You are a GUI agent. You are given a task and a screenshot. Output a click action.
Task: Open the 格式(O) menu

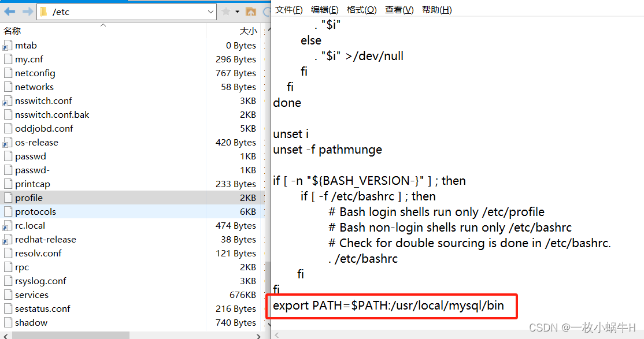[x=361, y=10]
